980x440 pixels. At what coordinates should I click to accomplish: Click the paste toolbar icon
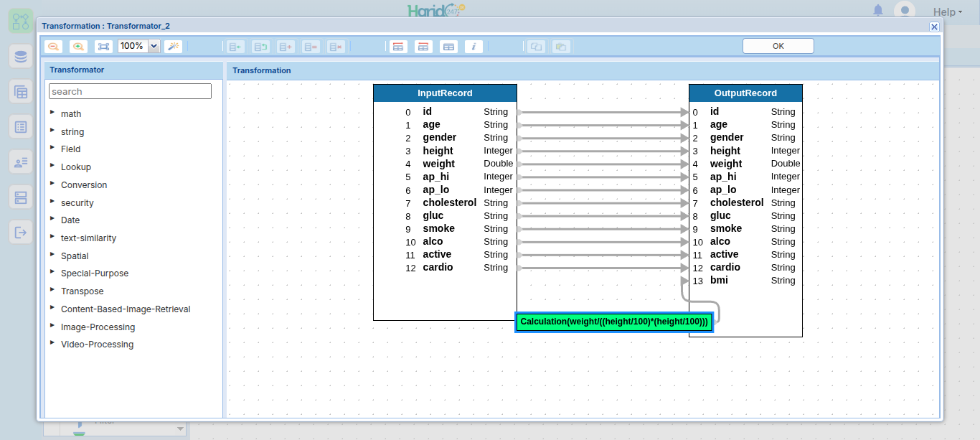pyautogui.click(x=561, y=47)
